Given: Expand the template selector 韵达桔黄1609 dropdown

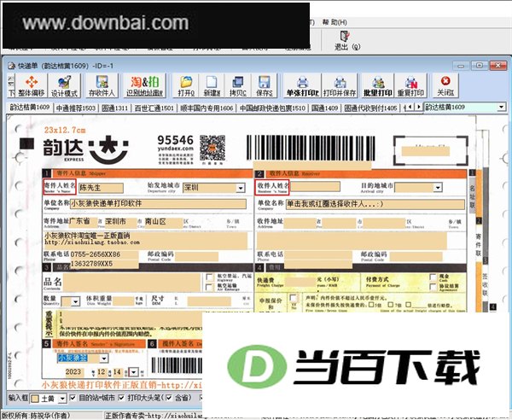Looking at the screenshot, I should (x=501, y=107).
